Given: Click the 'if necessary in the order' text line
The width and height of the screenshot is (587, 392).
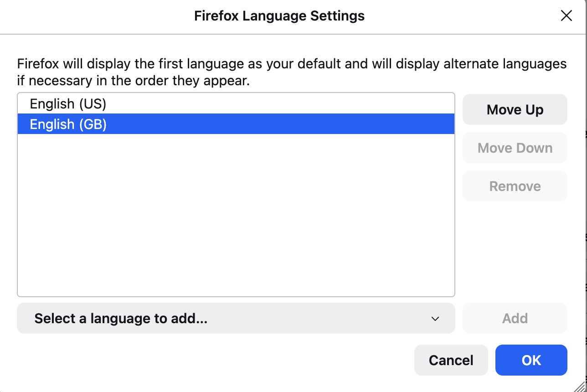Looking at the screenshot, I should 134,82.
